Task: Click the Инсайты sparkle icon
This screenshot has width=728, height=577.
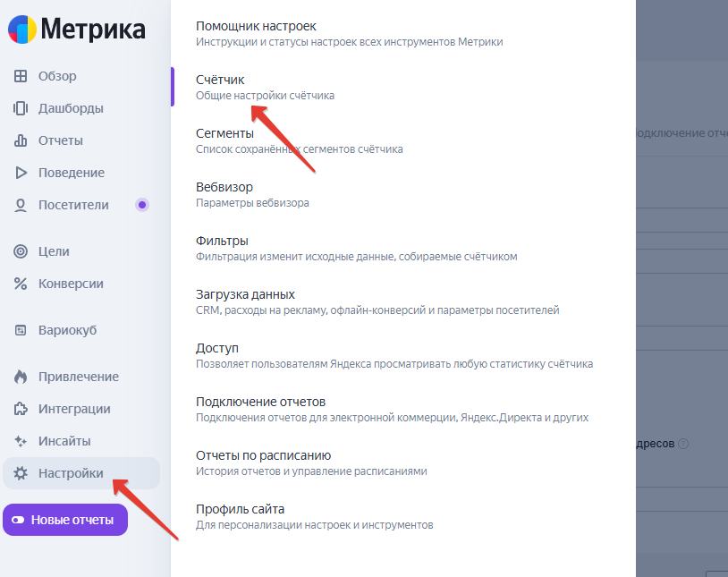Action: (21, 441)
